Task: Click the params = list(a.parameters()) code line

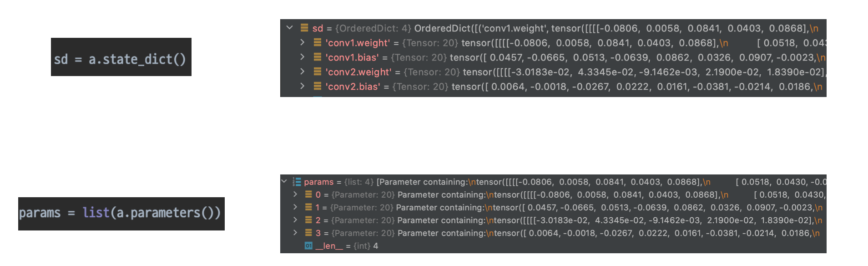Action: 120,213
